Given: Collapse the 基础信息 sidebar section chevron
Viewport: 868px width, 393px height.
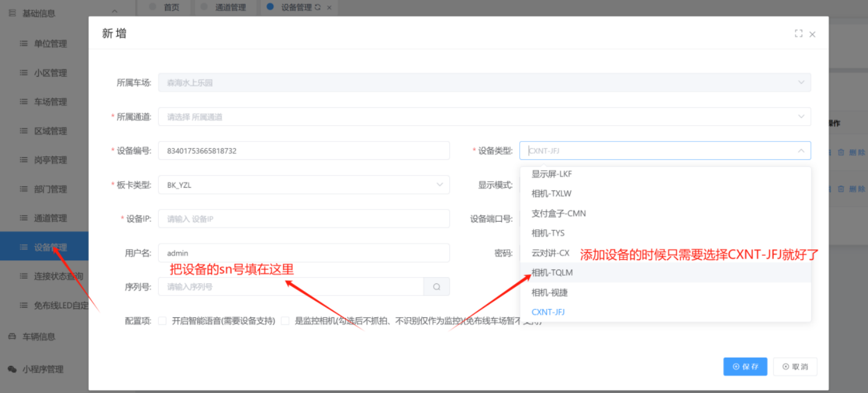Looking at the screenshot, I should pos(114,11).
